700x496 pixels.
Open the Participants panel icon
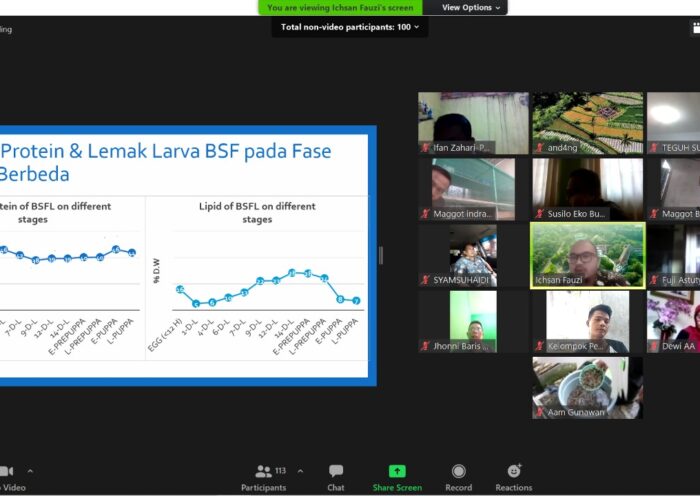tap(264, 471)
